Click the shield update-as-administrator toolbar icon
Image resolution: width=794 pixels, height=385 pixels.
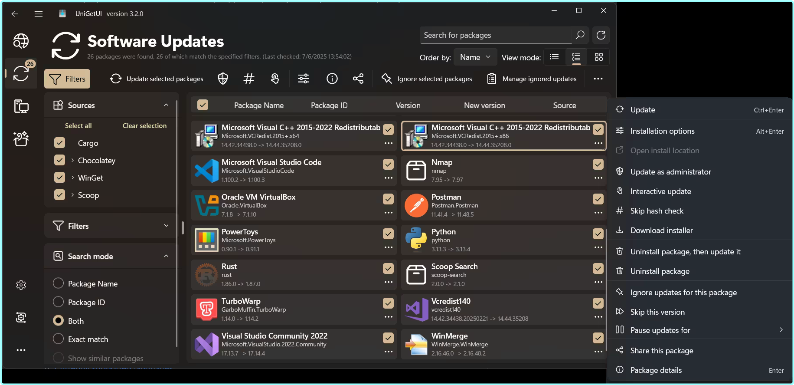click(x=222, y=79)
